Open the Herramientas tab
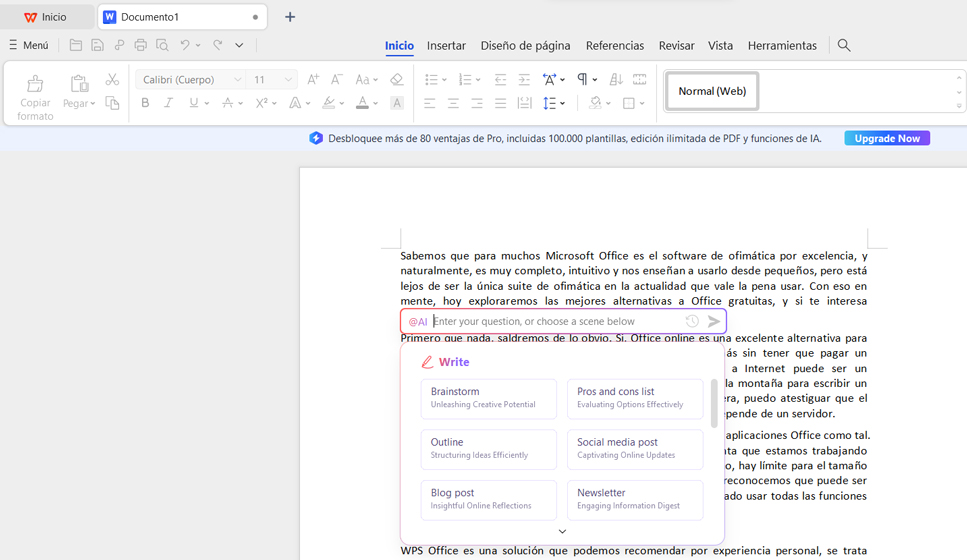The width and height of the screenshot is (967, 560). 782,46
